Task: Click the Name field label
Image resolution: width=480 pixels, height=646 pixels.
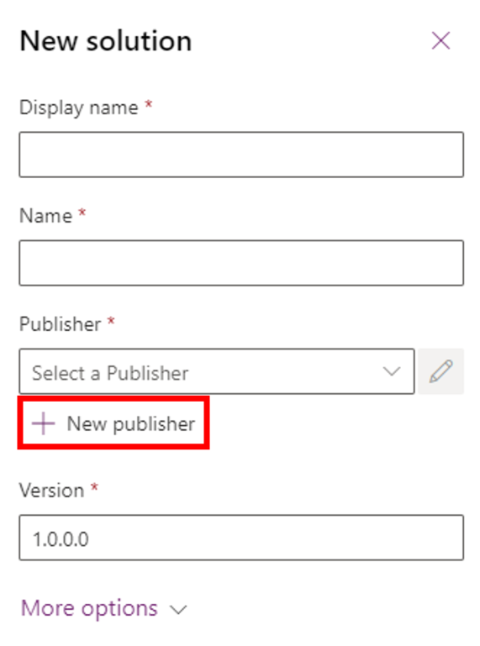Action: pos(46,216)
